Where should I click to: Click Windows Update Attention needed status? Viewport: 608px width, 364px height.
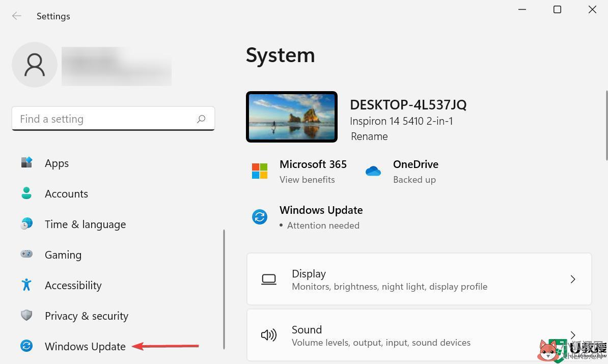[x=323, y=225]
